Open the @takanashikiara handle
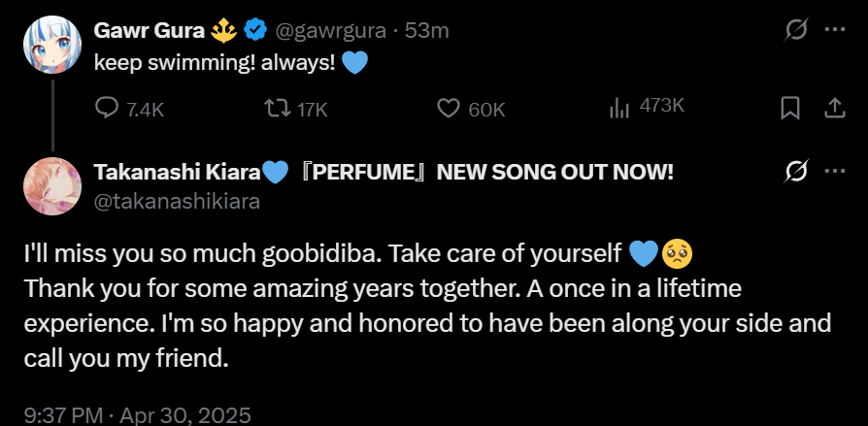The image size is (868, 426). pos(177,201)
